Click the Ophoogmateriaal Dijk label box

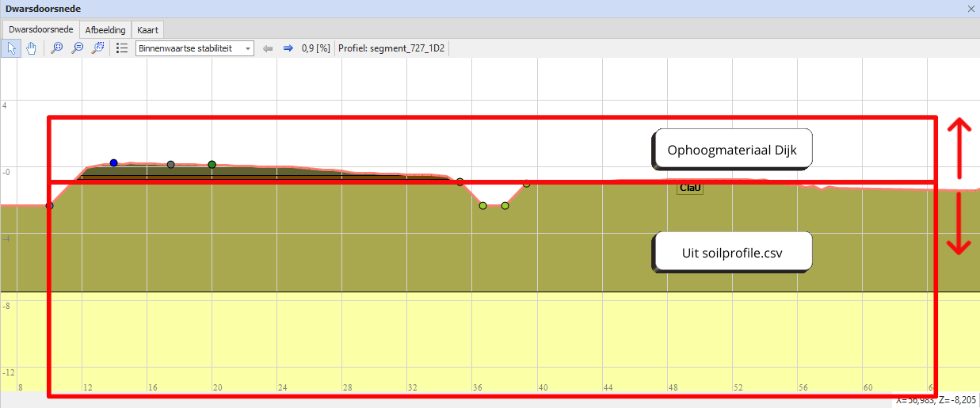tap(732, 150)
